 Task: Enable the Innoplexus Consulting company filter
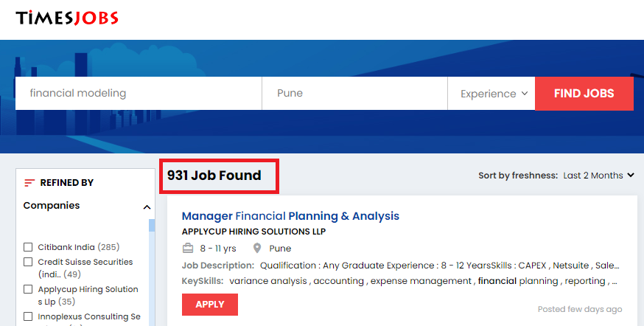[x=29, y=317]
